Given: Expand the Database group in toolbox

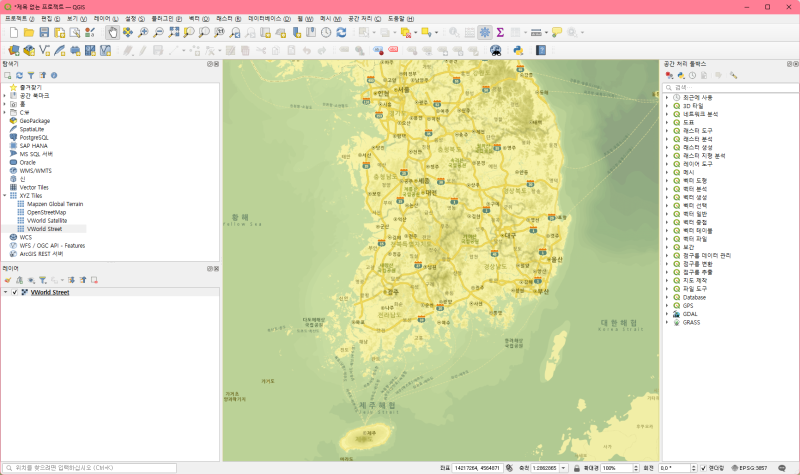Looking at the screenshot, I should (x=667, y=297).
